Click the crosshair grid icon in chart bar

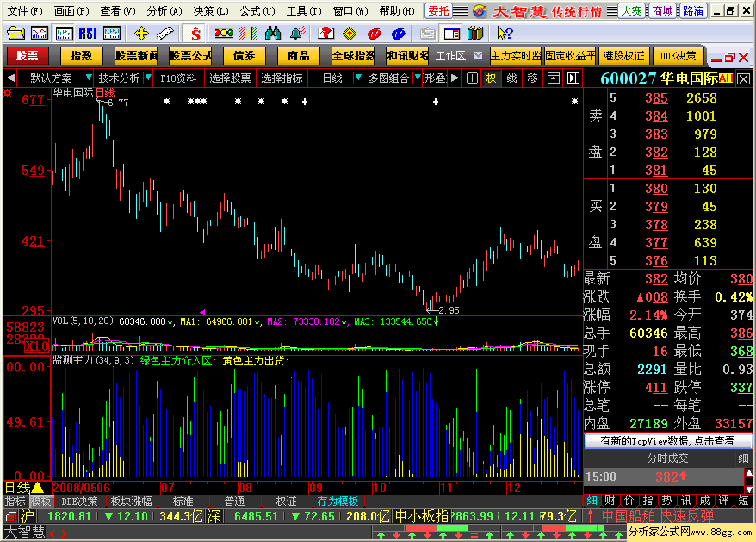coord(473,78)
